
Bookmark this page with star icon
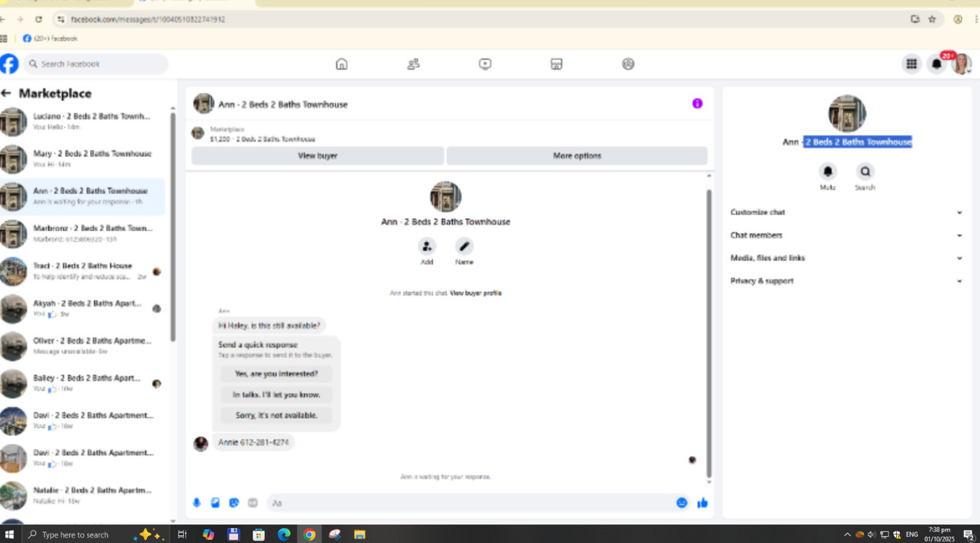click(932, 19)
